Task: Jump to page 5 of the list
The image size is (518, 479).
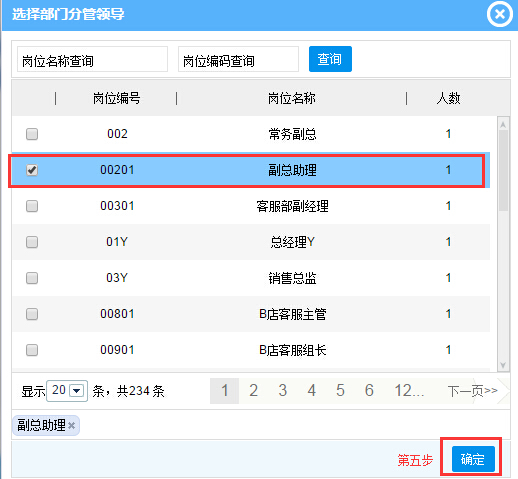Action: pyautogui.click(x=340, y=391)
